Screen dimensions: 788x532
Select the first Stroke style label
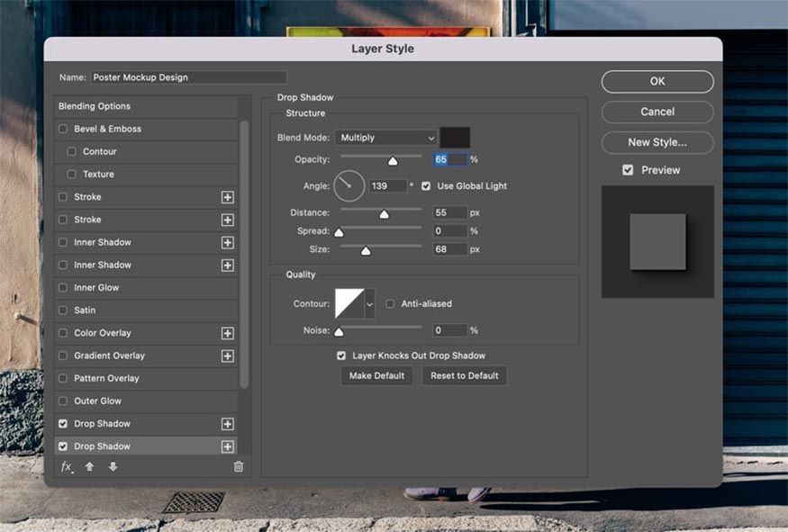[87, 197]
